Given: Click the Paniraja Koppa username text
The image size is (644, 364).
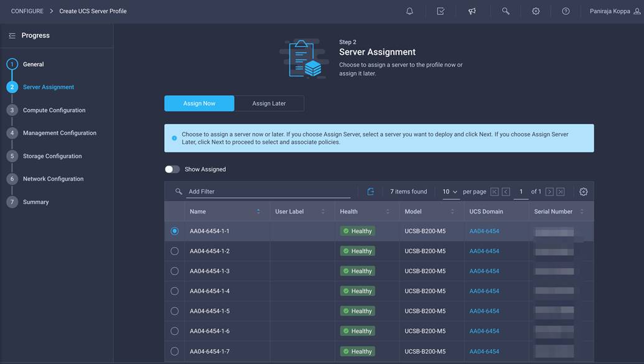Looking at the screenshot, I should [610, 11].
